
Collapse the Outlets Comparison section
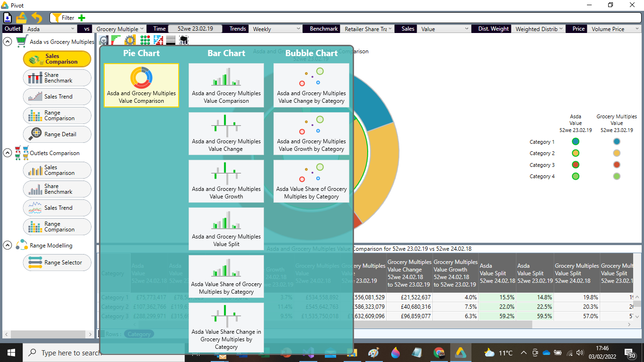(8, 153)
